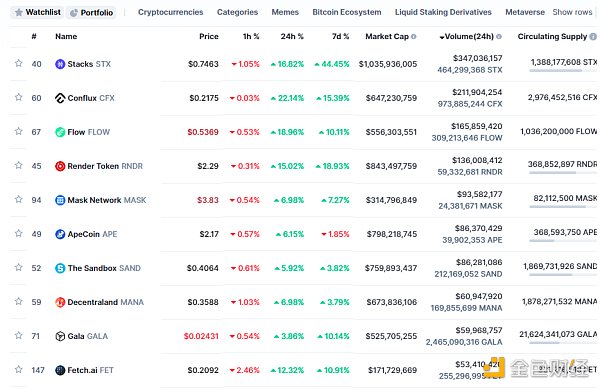Toggle watchlist star for The Sandbox

(18, 267)
